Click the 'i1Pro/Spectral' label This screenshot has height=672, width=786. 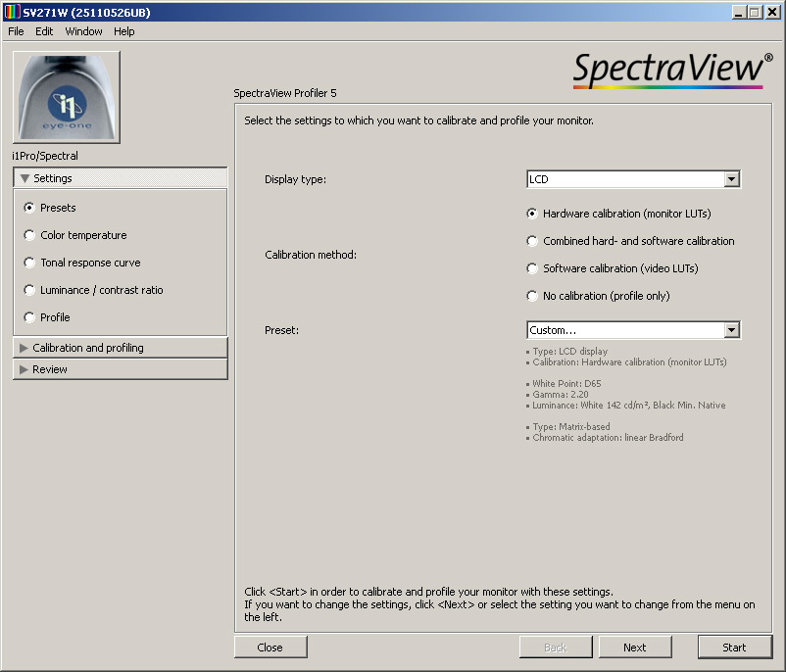(45, 156)
